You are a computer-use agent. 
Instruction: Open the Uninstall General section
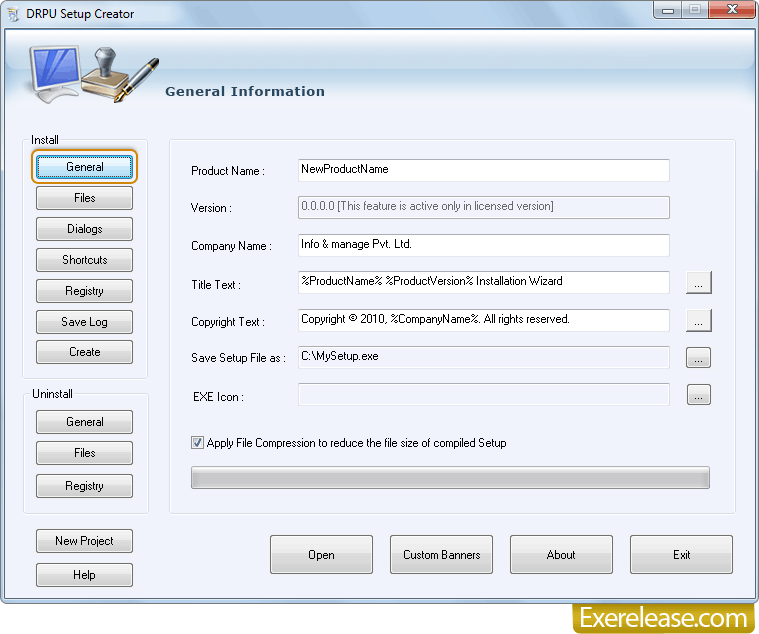point(84,422)
